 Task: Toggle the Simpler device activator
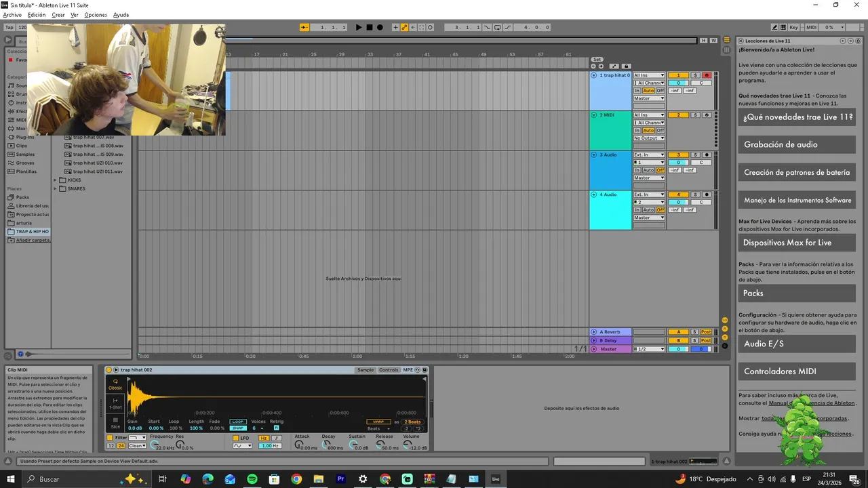pyautogui.click(x=109, y=370)
